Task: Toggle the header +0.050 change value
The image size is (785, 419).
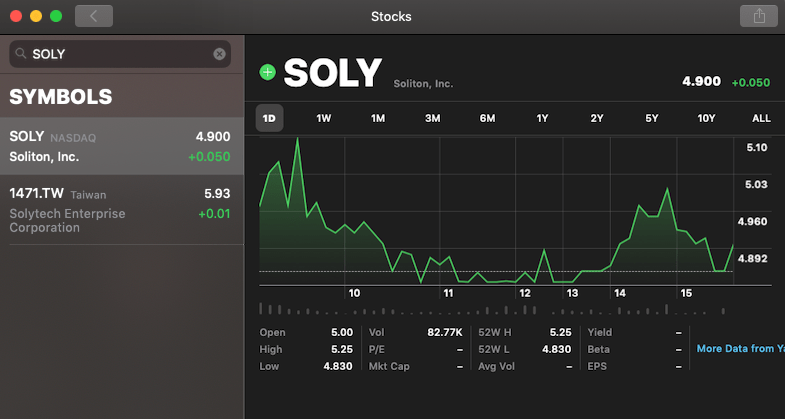Action: click(x=750, y=83)
